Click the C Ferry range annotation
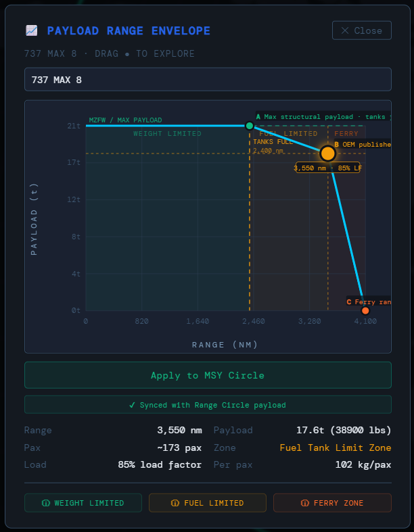This screenshot has height=532, width=414. click(x=369, y=302)
